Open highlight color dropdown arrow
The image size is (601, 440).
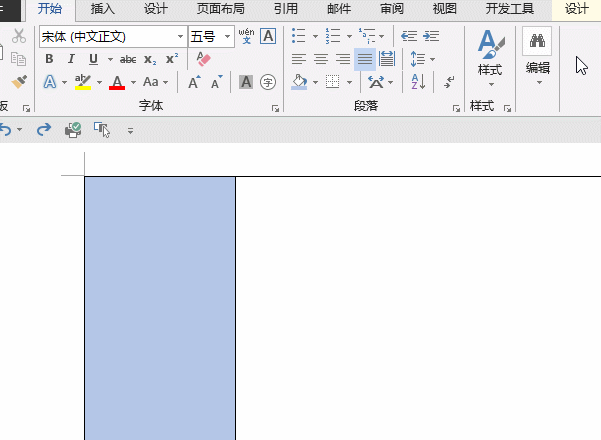(99, 82)
